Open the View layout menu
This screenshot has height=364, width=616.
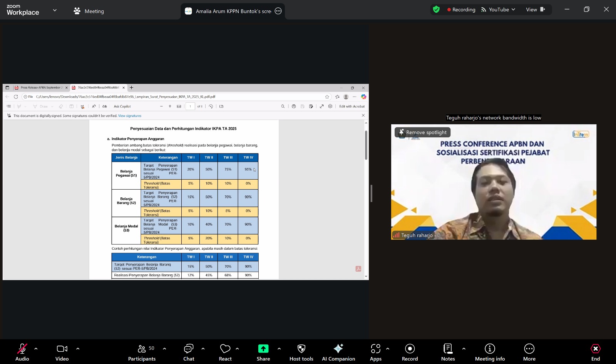click(x=535, y=10)
